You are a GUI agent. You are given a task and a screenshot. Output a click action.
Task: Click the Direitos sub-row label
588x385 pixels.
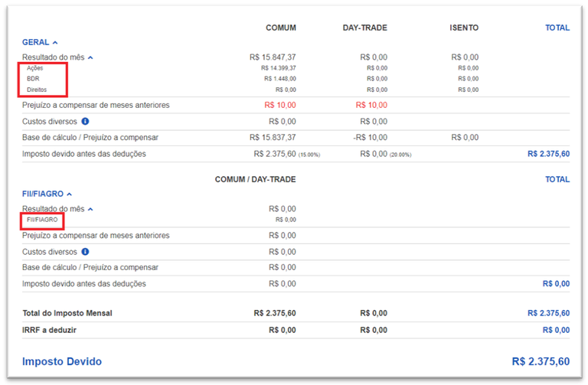(x=37, y=90)
